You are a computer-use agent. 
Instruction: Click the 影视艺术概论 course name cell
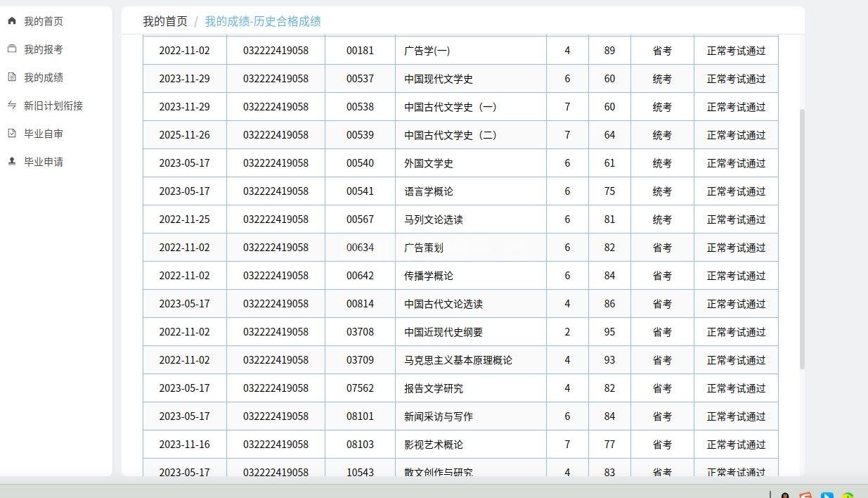[x=434, y=445]
